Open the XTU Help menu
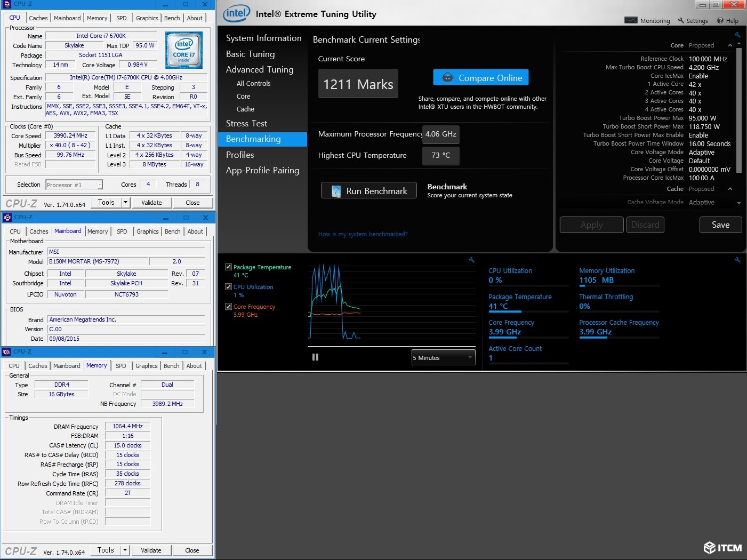Viewport: 747px width, 560px height. tap(727, 21)
